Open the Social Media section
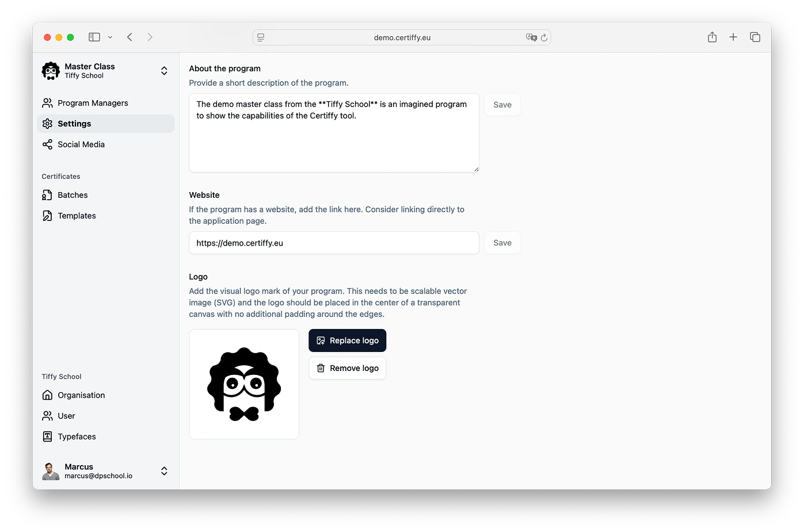The width and height of the screenshot is (804, 532). click(81, 144)
